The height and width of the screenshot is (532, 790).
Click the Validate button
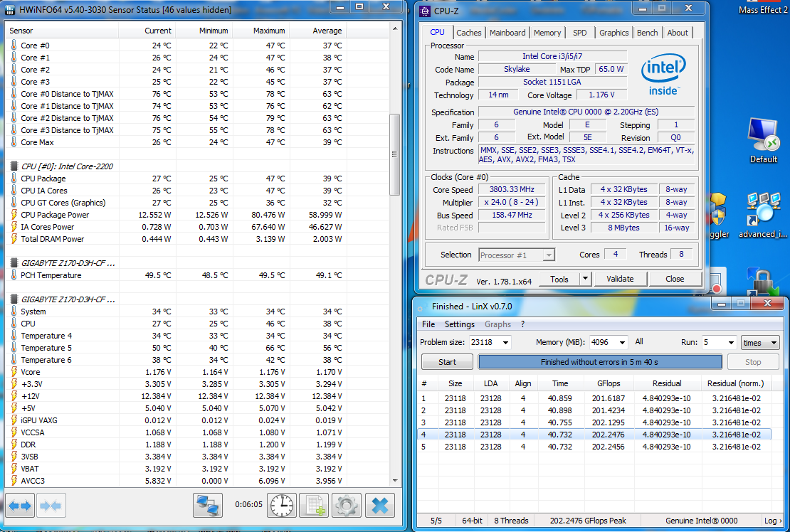coord(620,279)
